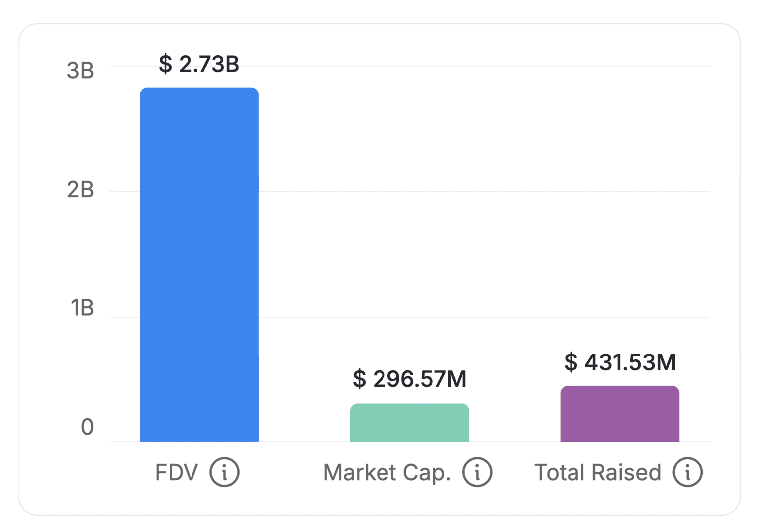The width and height of the screenshot is (766, 532).
Task: Click the $ 2.73B value label
Action: [x=199, y=64]
